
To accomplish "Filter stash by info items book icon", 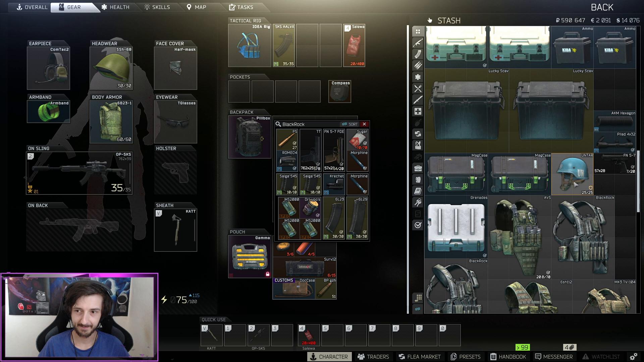I will [418, 191].
